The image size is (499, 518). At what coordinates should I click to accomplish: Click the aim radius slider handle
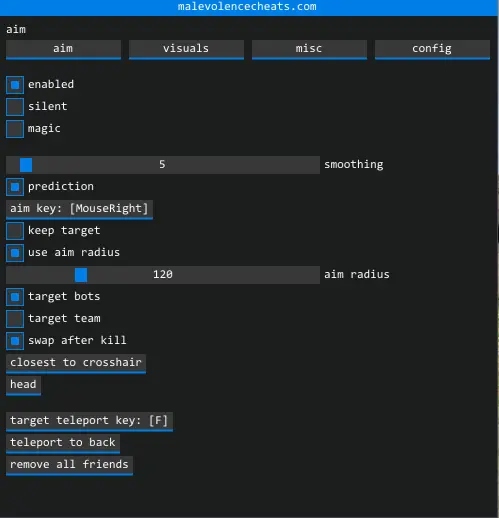tap(81, 275)
